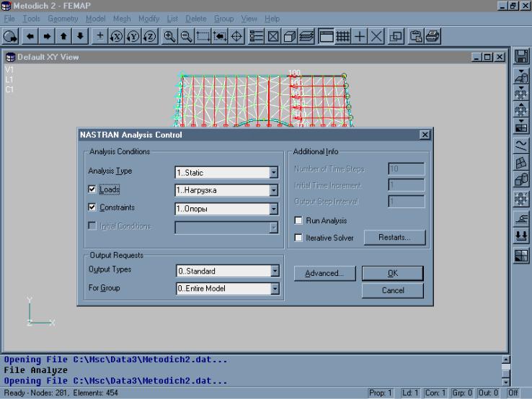
Task: Click the Initial Conditions checkbox
Action: (92, 225)
